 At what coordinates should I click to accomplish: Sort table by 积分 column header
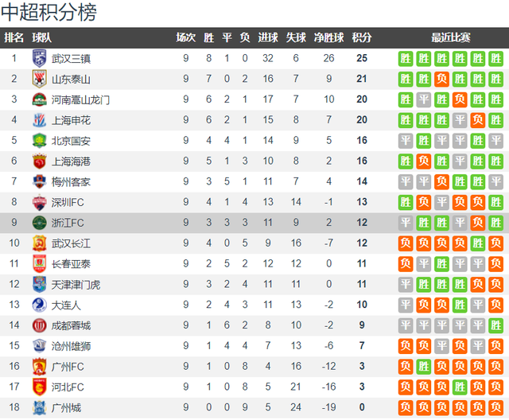(362, 37)
